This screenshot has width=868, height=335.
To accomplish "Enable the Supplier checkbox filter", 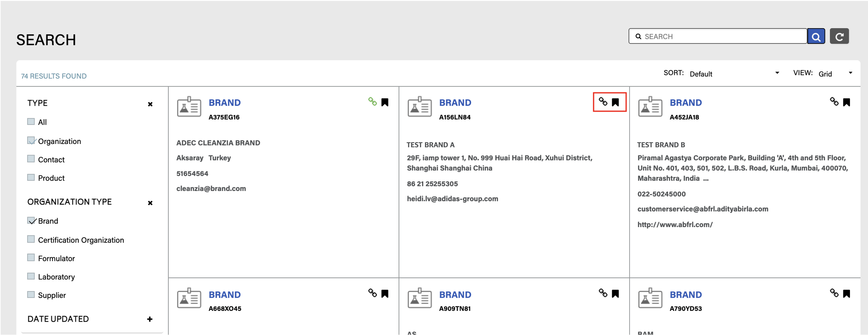I will click(x=31, y=295).
